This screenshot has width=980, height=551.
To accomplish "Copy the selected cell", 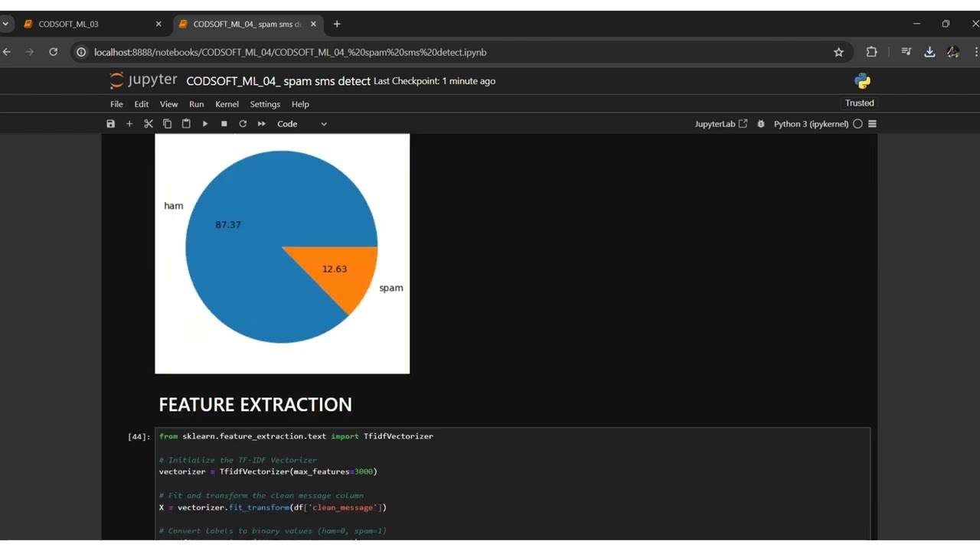I will tap(167, 124).
